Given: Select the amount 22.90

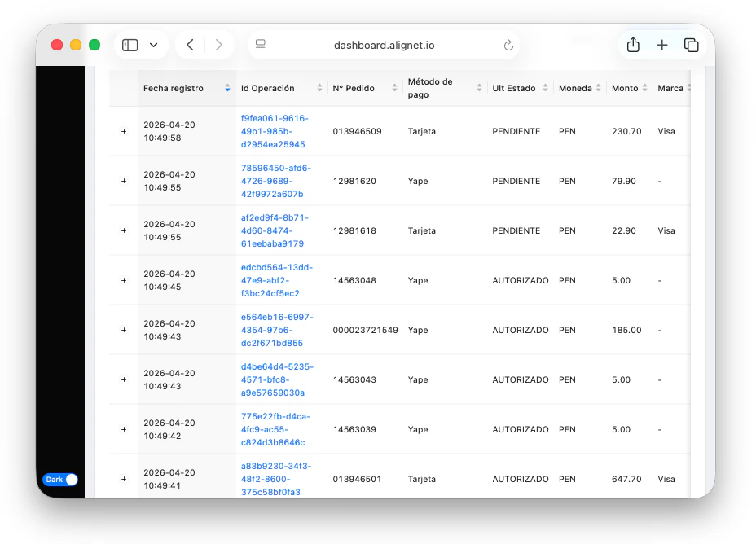Looking at the screenshot, I should click(x=624, y=230).
